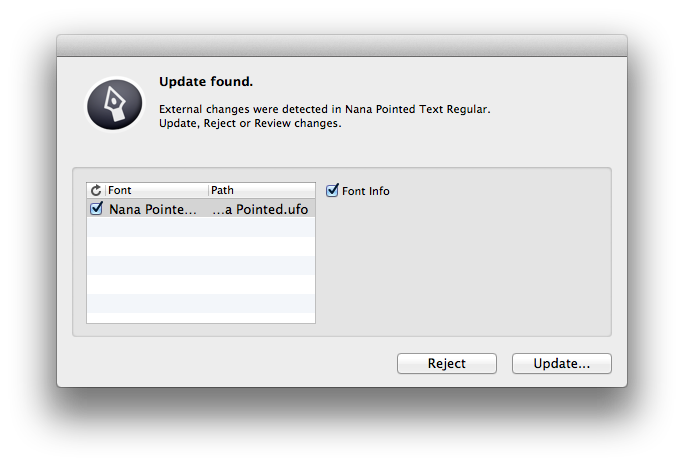Disable the Font Info checkbox
684x466 pixels.
coord(332,190)
